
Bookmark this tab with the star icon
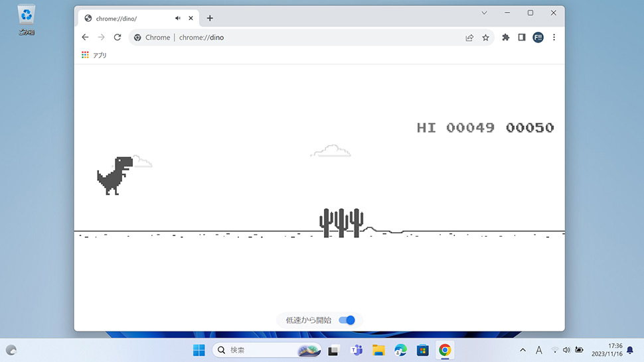coord(485,38)
